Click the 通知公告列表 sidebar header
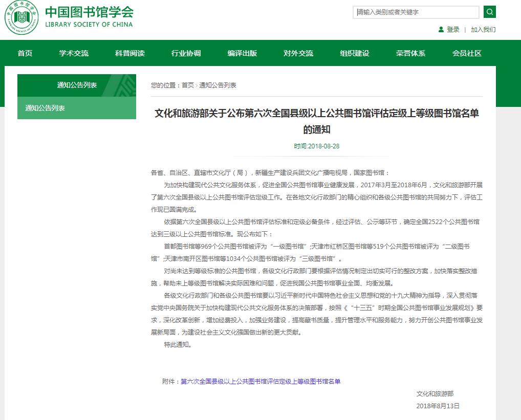 [77, 85]
